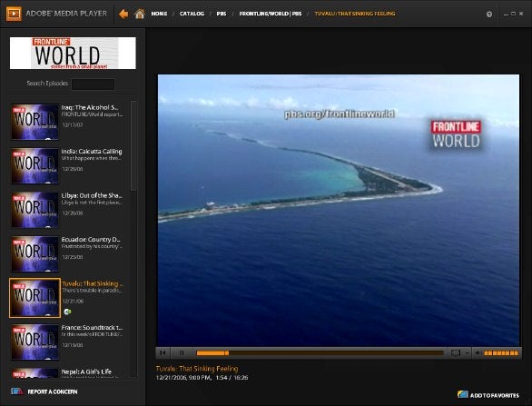Click the green download icon under Tuvalu

coord(67,312)
